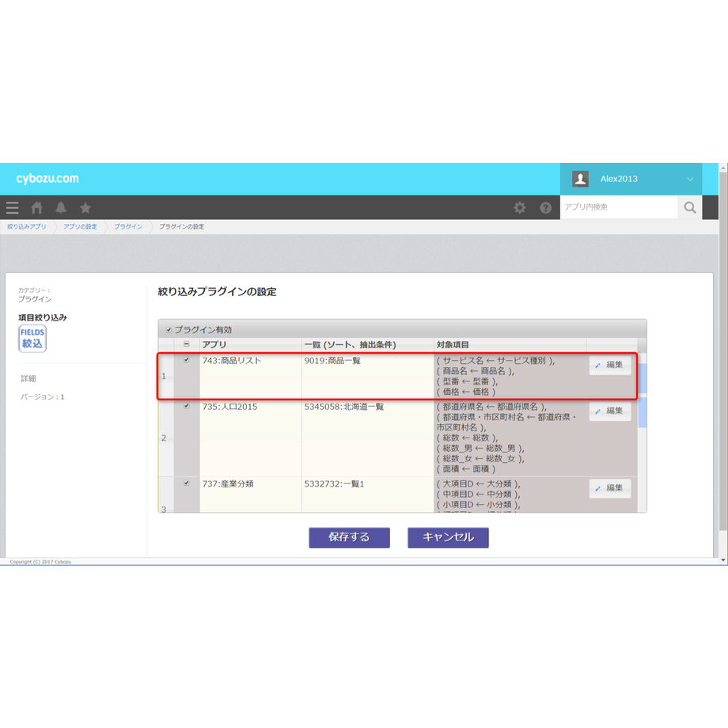Screen dimensions: 728x728
Task: Click the アプリ column header
Action: coord(251,345)
